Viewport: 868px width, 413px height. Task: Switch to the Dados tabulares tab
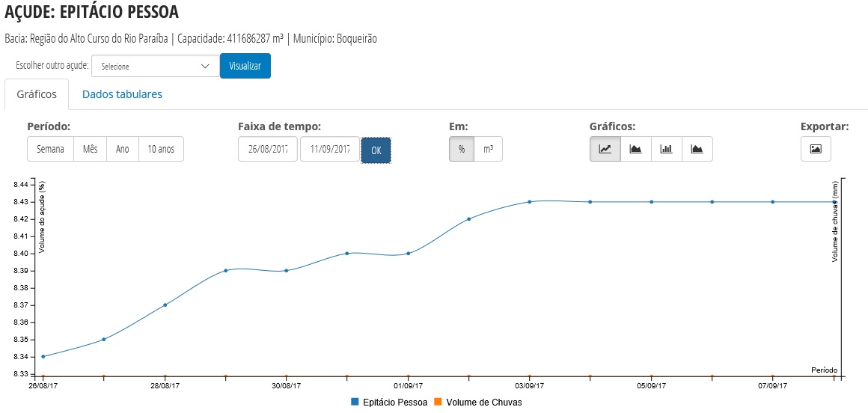[x=122, y=94]
